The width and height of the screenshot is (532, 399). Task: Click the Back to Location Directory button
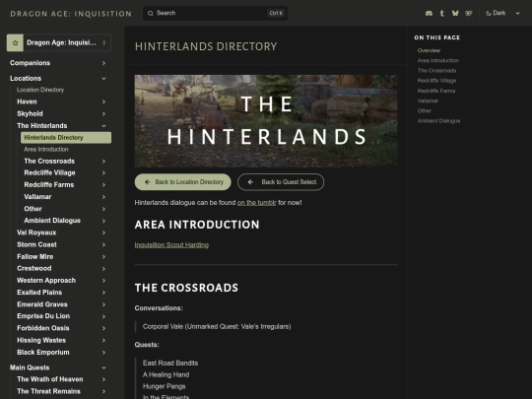[x=183, y=182]
